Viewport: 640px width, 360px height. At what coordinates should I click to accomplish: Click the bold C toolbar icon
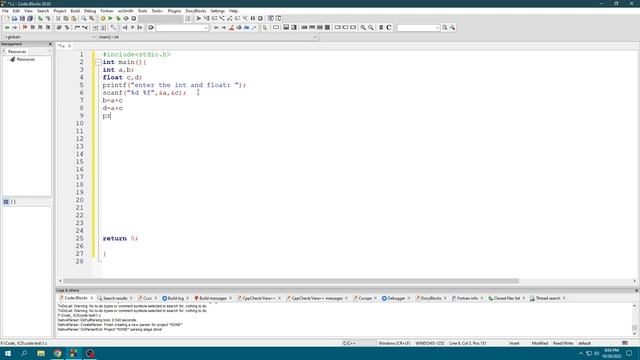click(x=389, y=27)
